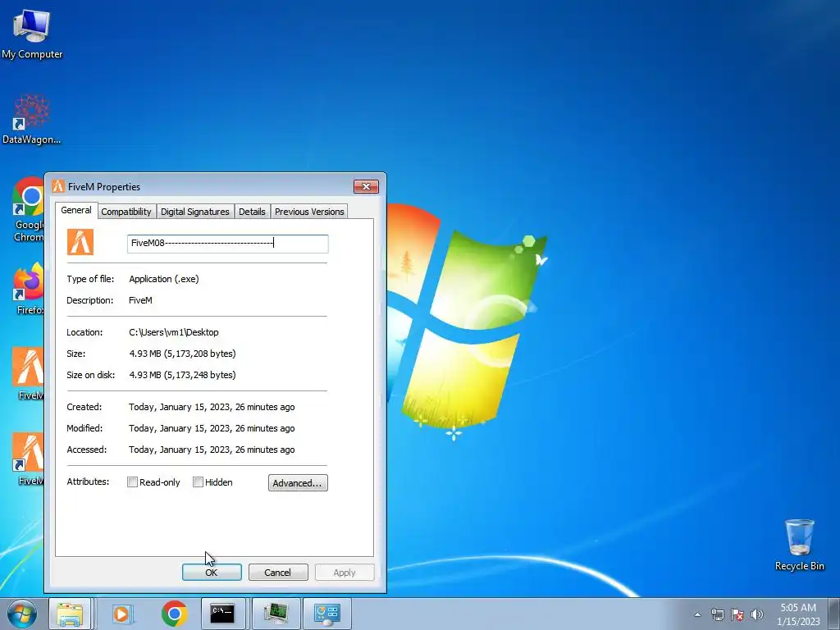The height and width of the screenshot is (630, 840).
Task: Select the lower FiveM shortcut icon with arrow
Action: click(x=29, y=459)
